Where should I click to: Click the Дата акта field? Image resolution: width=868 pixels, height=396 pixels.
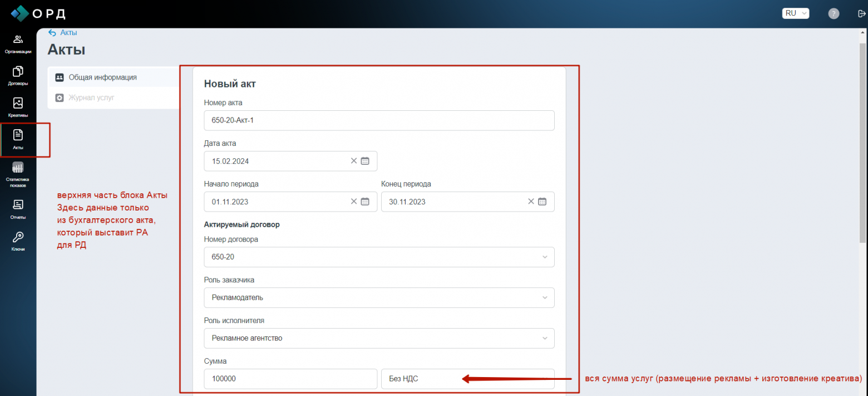(290, 161)
